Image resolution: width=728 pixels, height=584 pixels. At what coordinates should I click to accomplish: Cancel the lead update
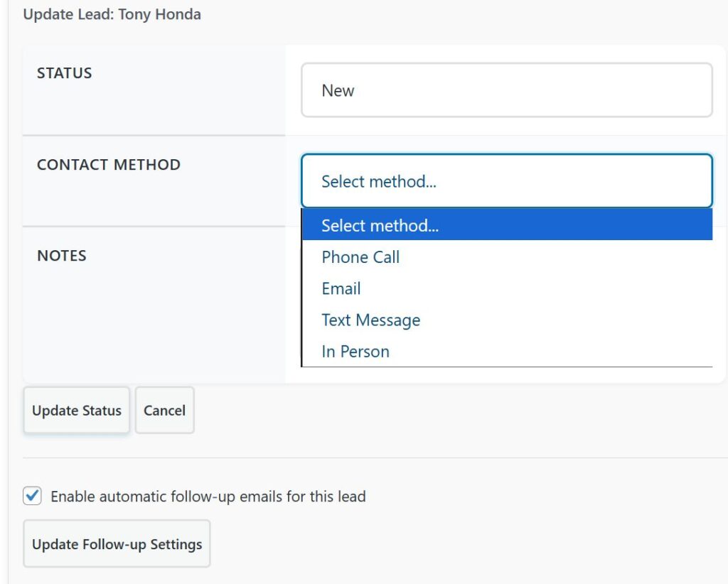(164, 411)
